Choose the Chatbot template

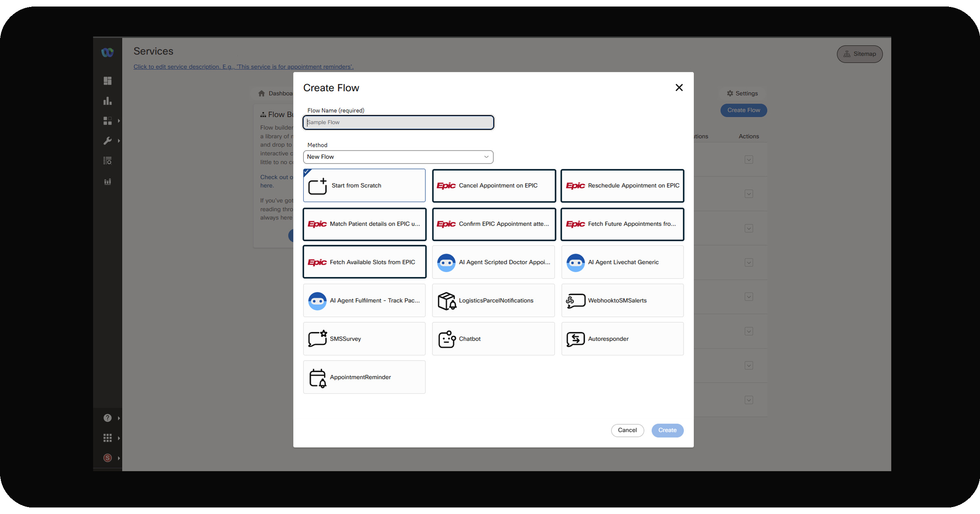[493, 339]
